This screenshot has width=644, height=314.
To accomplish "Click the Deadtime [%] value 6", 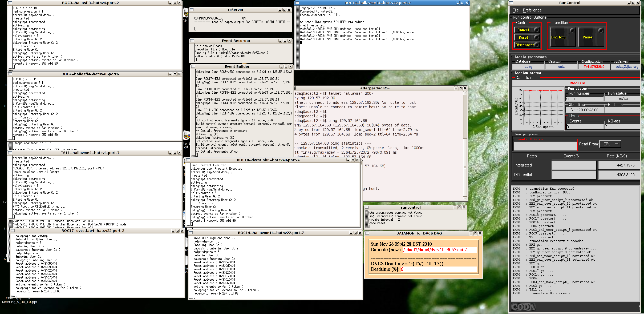I will (402, 269).
